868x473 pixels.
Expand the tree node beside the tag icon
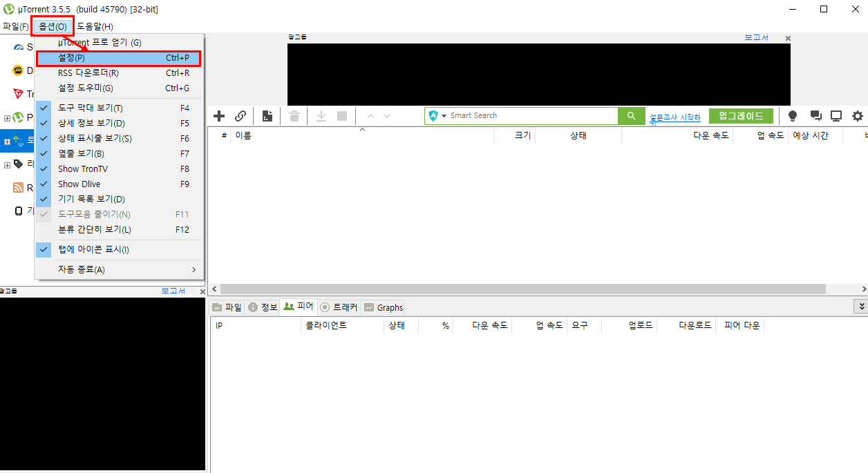tap(8, 165)
